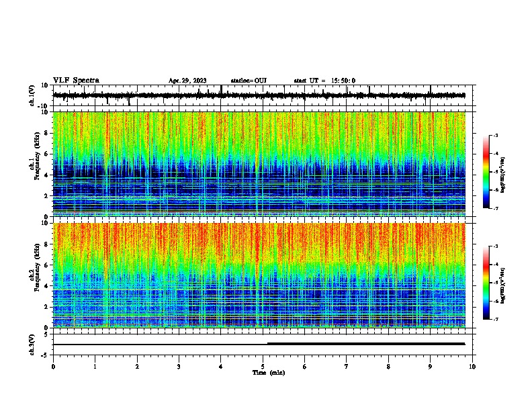Click the "Time (min)" x-axis label
The width and height of the screenshot is (532, 411).
[269, 373]
